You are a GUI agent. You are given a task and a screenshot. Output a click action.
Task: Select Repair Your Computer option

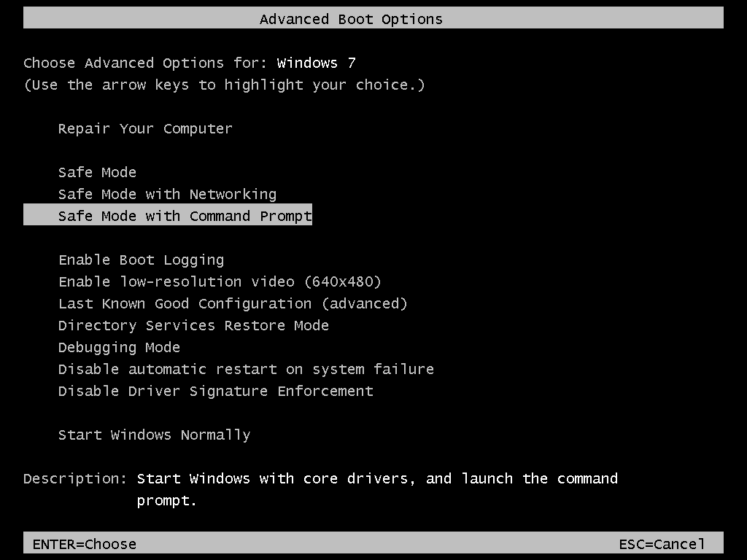point(145,129)
